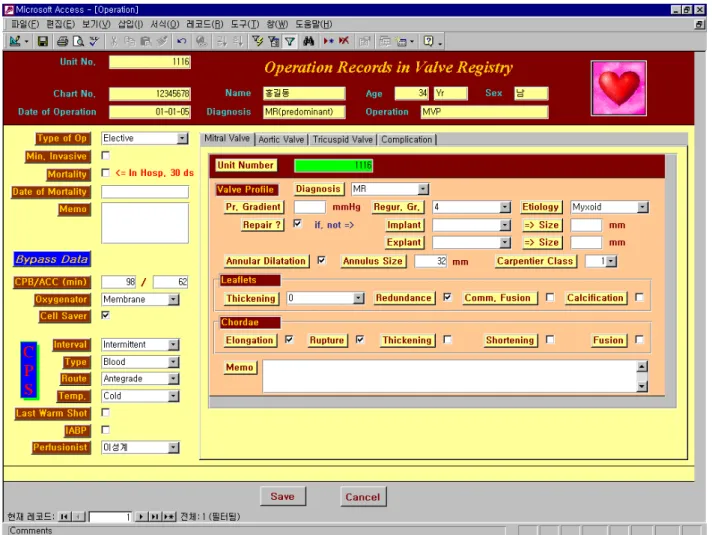Open the CPS Route dropdown
712x535 pixels.
[173, 379]
